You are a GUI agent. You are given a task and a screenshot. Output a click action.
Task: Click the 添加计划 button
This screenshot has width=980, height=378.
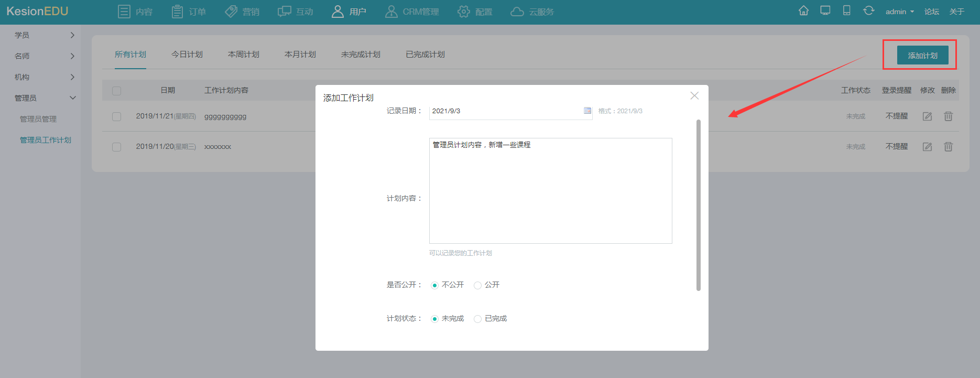pos(922,55)
